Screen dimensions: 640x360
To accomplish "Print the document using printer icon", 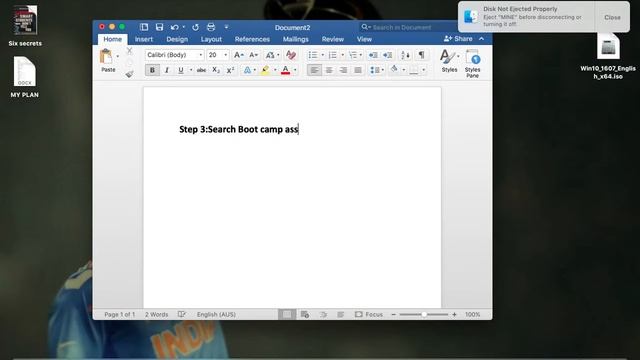I will pos(211,27).
